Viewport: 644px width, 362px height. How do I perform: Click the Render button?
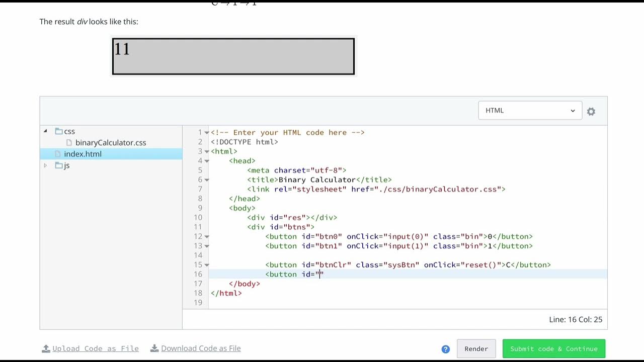476,349
